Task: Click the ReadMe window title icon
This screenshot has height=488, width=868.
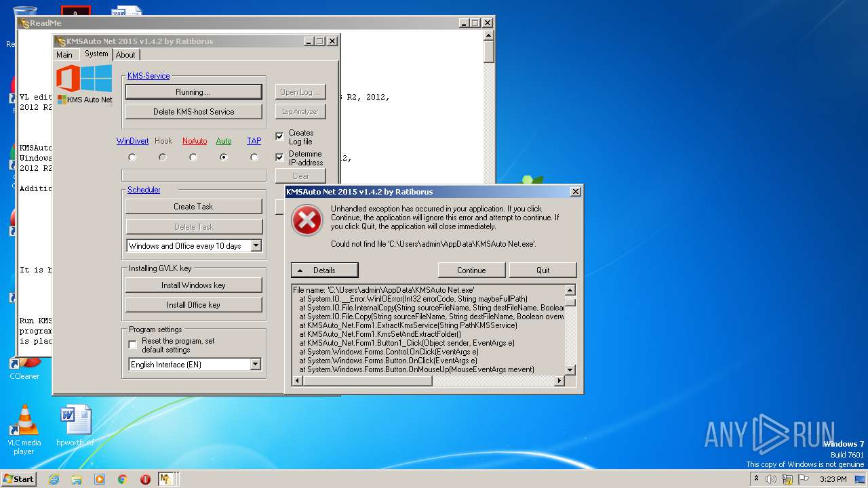Action: pyautogui.click(x=24, y=23)
